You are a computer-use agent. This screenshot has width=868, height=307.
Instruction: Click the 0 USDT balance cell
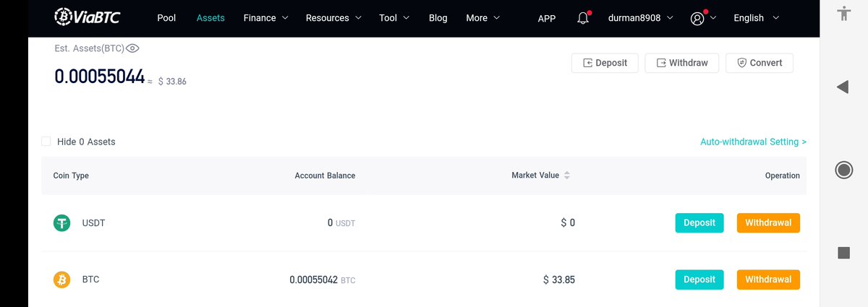point(341,223)
